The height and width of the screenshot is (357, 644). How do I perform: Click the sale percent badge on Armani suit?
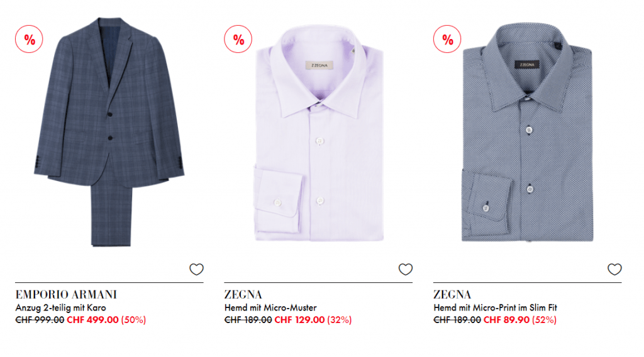29,40
